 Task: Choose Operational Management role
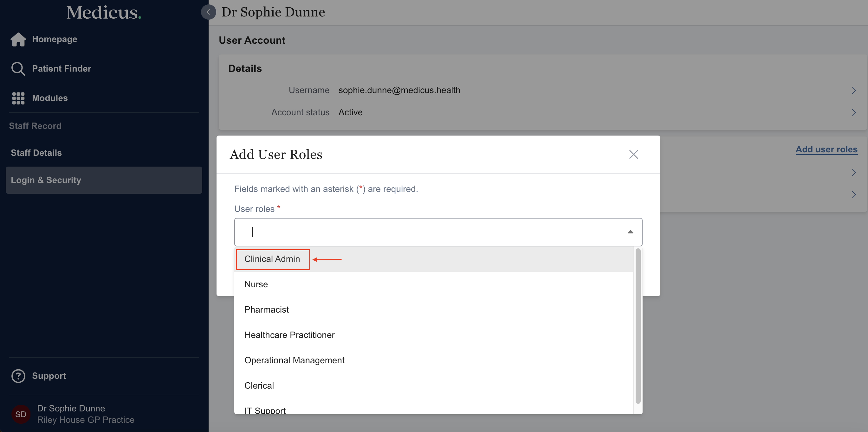click(x=294, y=360)
